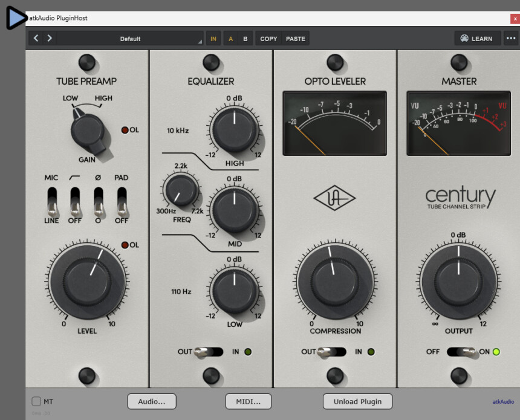Click the Unload Plugin button

[357, 401]
